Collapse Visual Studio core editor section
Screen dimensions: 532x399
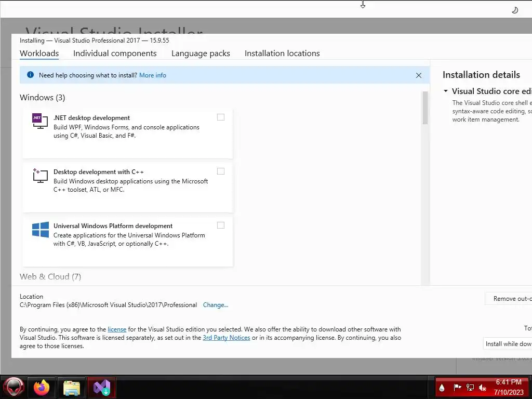446,91
